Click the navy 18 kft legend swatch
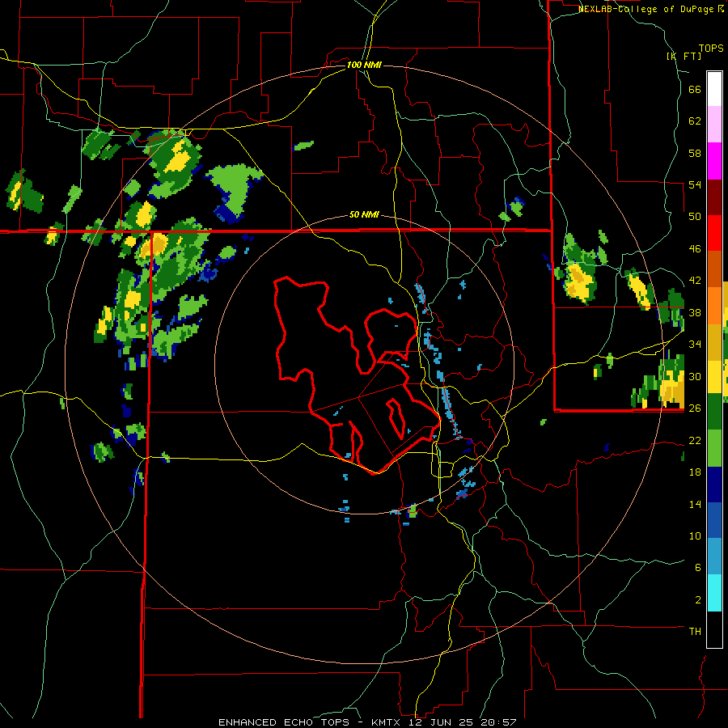This screenshot has height=728, width=728. coord(714,485)
